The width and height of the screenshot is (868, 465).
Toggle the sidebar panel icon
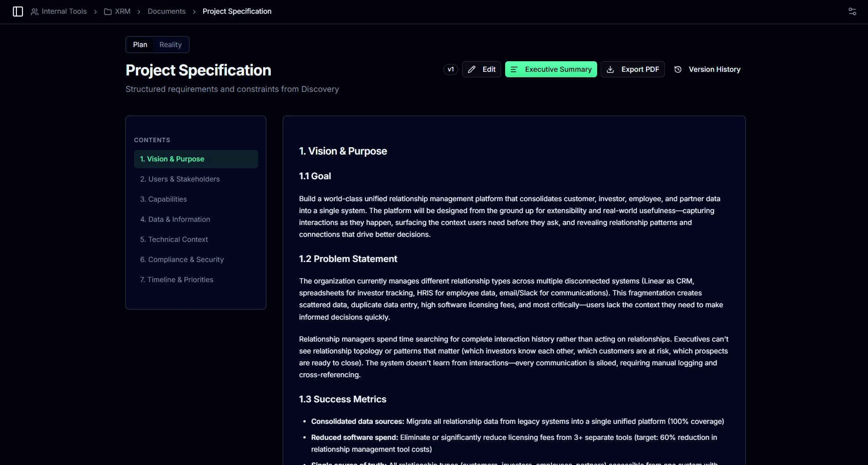click(x=18, y=11)
